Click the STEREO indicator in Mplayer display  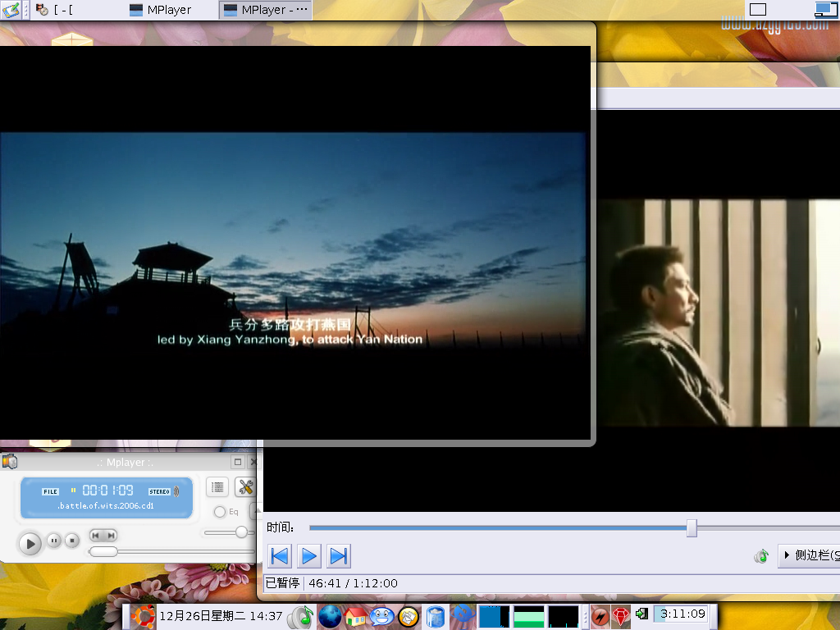pyautogui.click(x=159, y=491)
